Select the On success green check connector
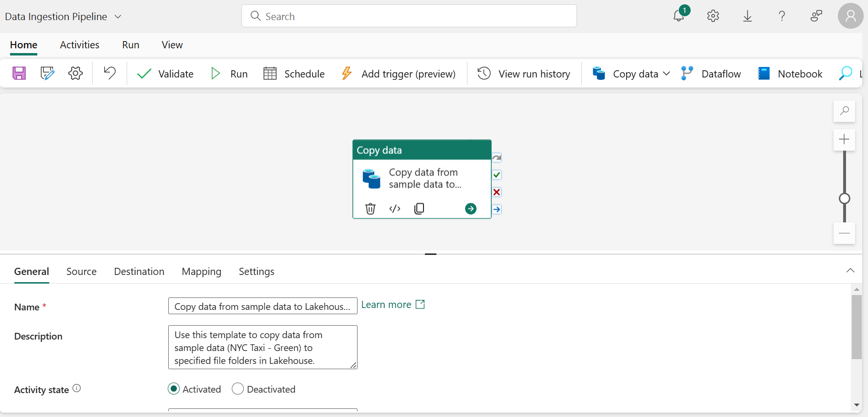The image size is (868, 417). 497,175
